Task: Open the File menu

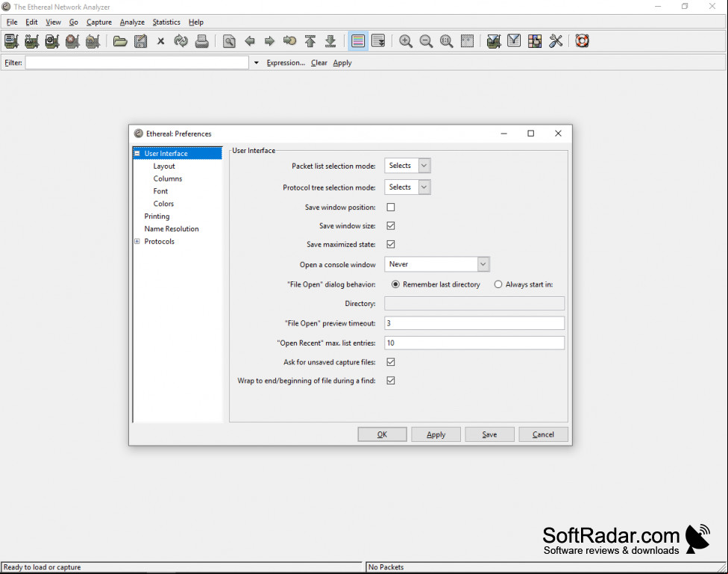Action: 12,22
